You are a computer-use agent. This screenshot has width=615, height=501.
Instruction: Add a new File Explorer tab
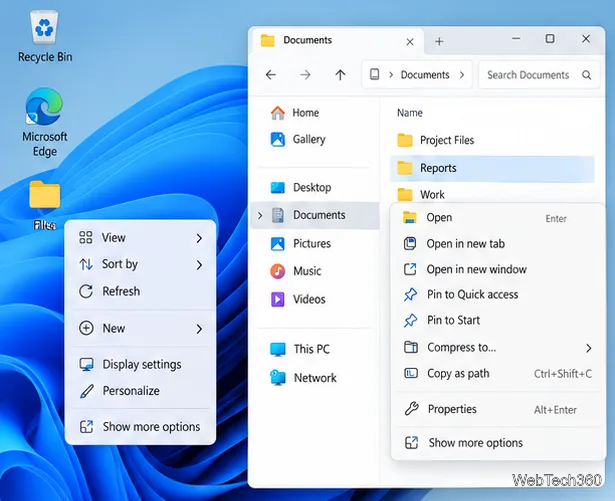coord(439,41)
